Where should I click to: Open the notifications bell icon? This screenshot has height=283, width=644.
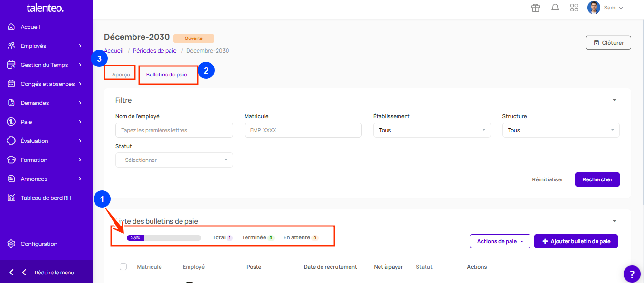pos(555,8)
